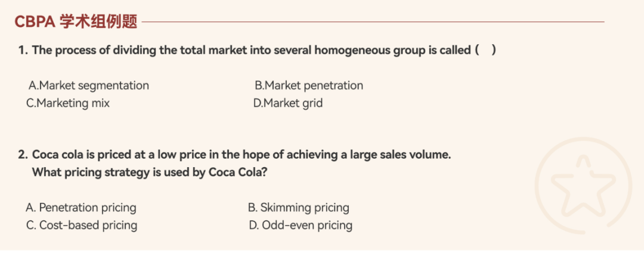Select answer A. Market segmentation
This screenshot has height=253, width=644.
pyautogui.click(x=89, y=85)
